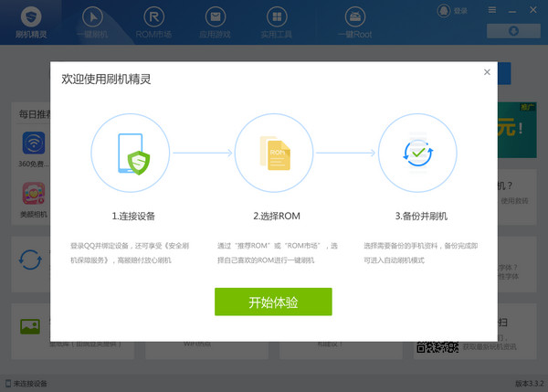
Task: Click the 未连接设备 status text
Action: point(30,384)
